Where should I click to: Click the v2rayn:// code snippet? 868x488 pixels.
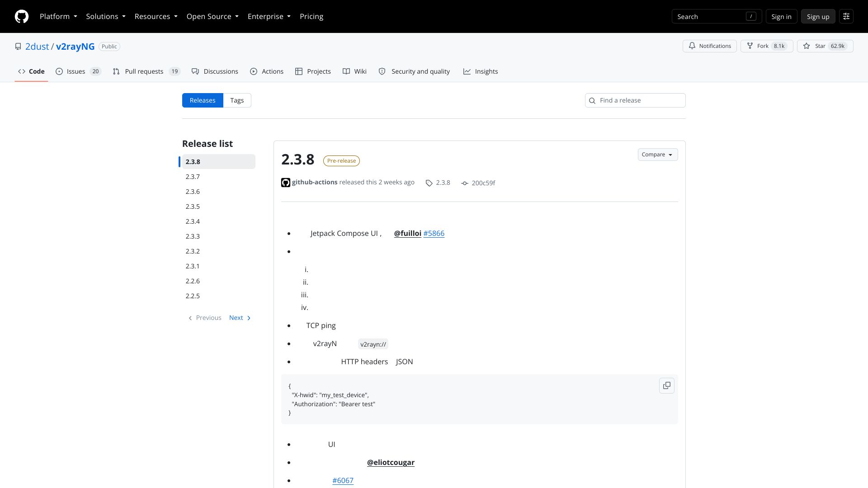pyautogui.click(x=373, y=344)
